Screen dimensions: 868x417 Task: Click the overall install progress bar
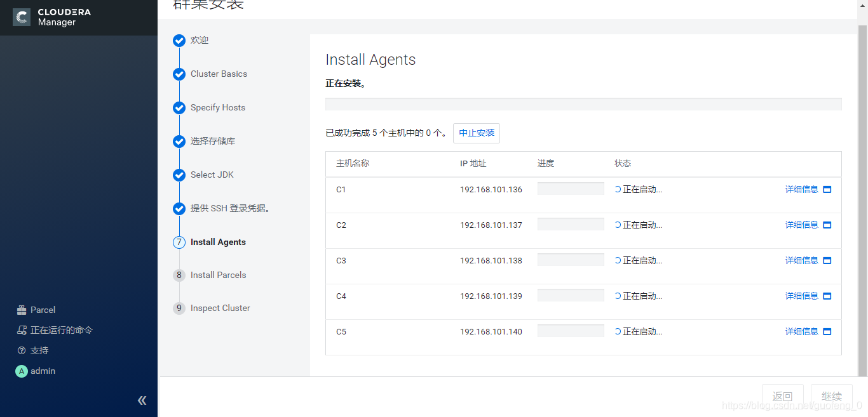click(x=583, y=104)
